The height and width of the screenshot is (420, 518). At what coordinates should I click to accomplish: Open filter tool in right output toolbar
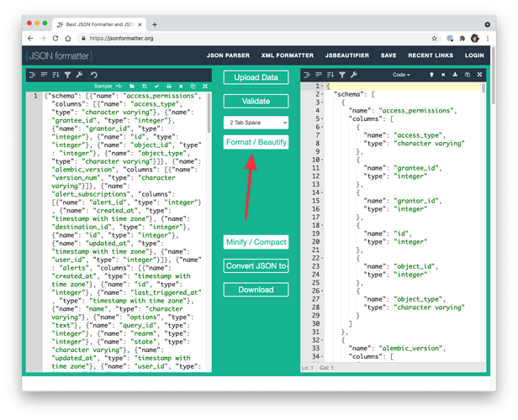(x=342, y=75)
